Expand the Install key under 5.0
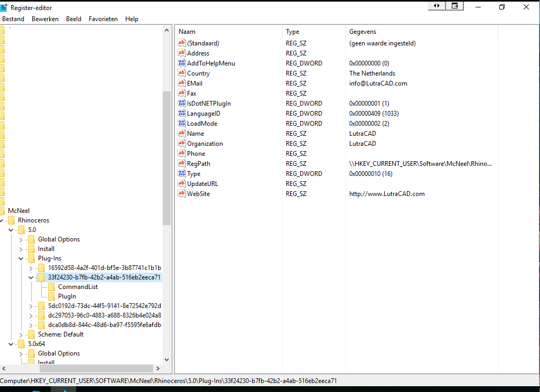 21,249
